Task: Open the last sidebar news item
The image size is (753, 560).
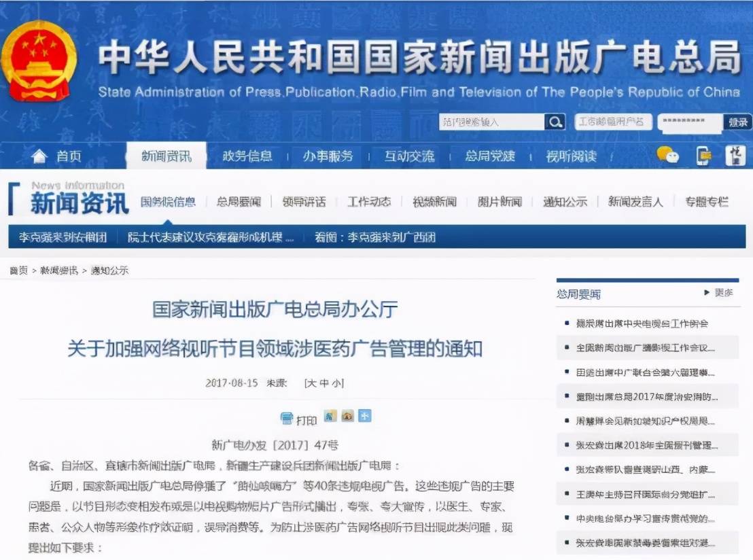Action: (646, 543)
